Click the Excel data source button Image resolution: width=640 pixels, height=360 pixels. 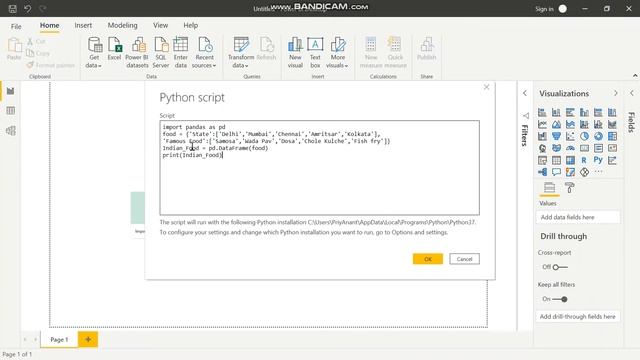pos(114,49)
